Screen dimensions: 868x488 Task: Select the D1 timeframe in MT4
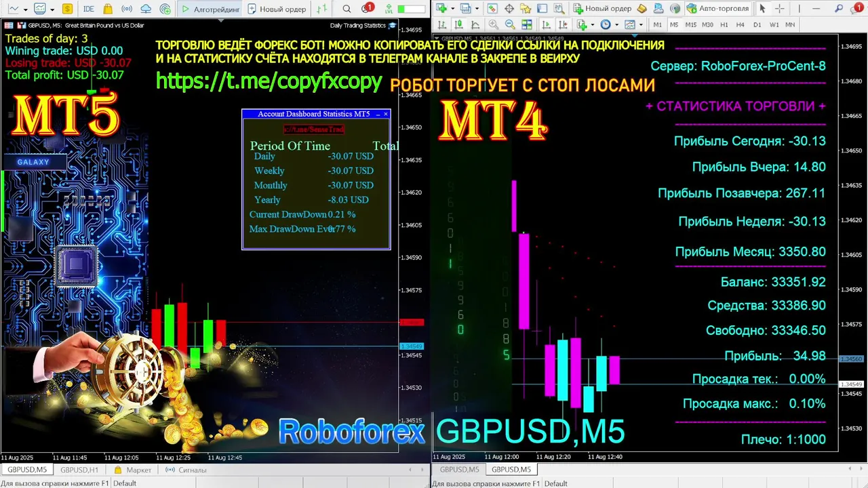(x=757, y=24)
